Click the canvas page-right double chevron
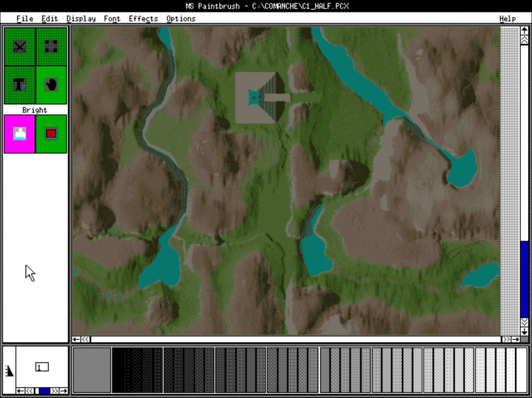This screenshot has width=532, height=398. 506,339
